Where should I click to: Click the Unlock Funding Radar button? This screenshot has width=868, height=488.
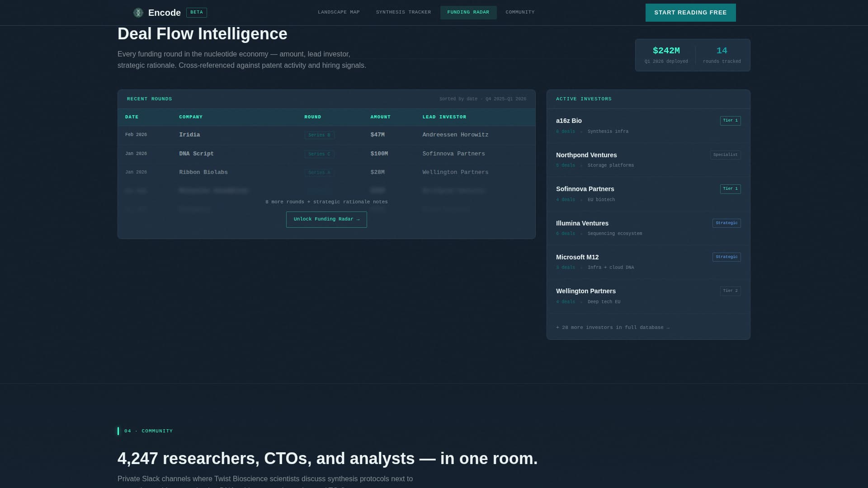point(326,220)
